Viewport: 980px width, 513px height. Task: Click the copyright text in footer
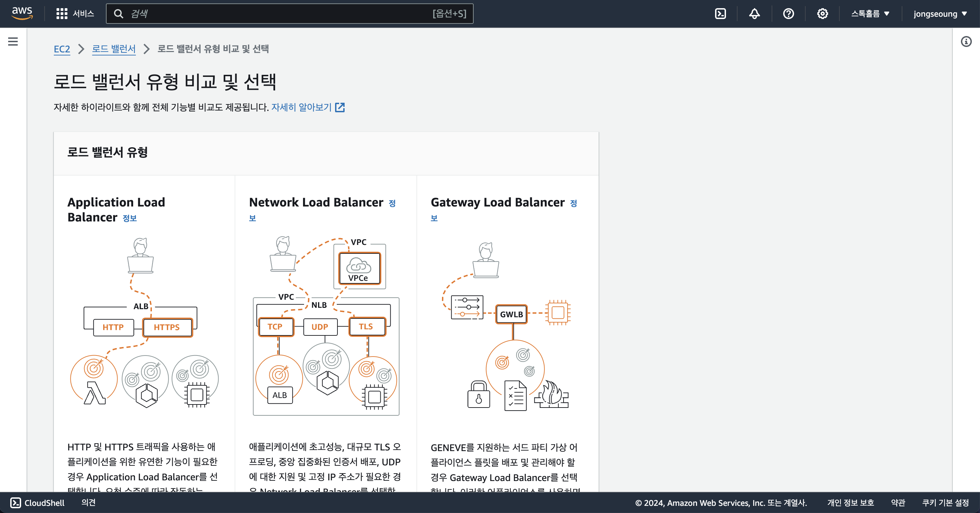721,503
